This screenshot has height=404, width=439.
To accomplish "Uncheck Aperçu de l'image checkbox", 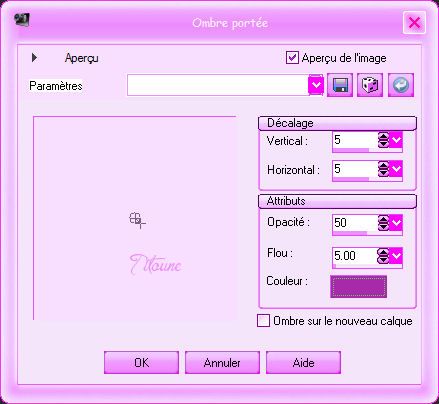I will 292,58.
